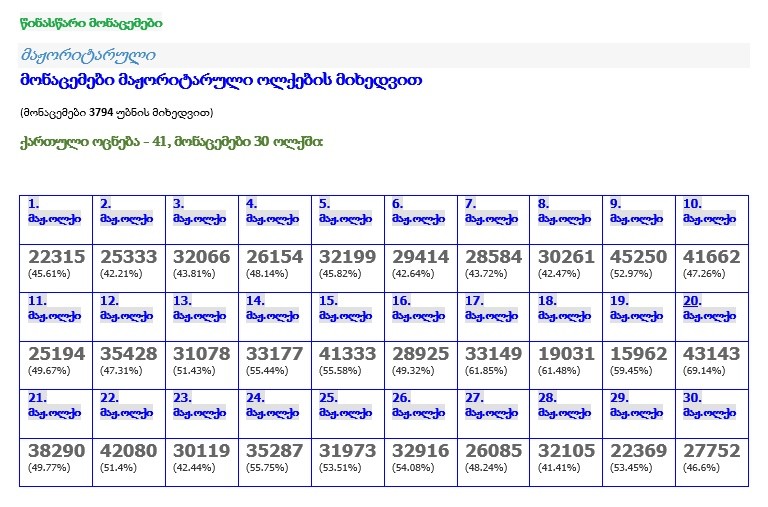Open the 9. მაჟ.ოლქი district link
Screen dimensions: 768x507
point(636,211)
